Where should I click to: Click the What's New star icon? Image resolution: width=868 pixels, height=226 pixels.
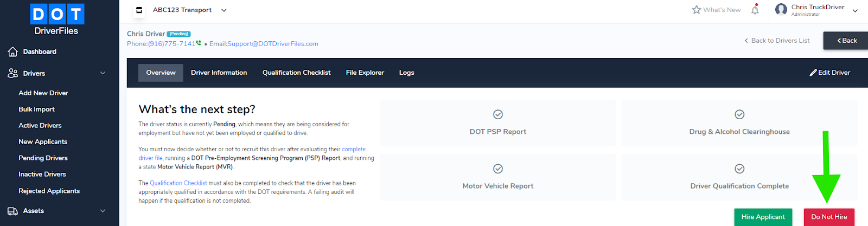click(697, 10)
